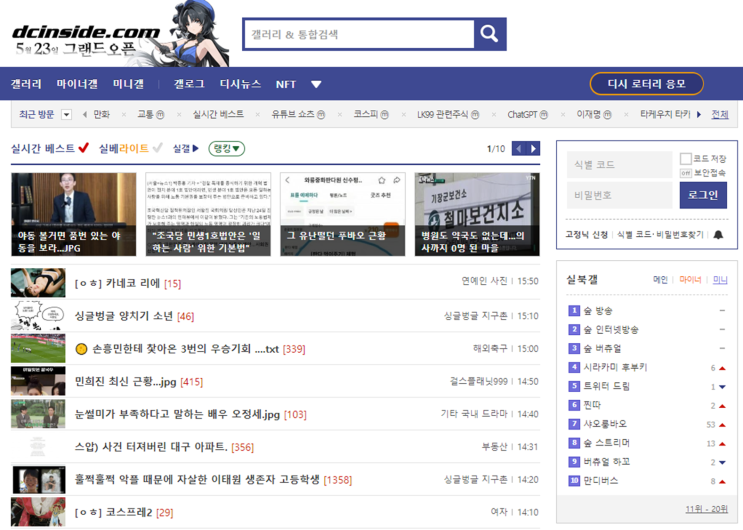Screen dimensions: 743x530
Task: Focus the 갤러리 & 통합검색 search field
Action: [x=359, y=34]
